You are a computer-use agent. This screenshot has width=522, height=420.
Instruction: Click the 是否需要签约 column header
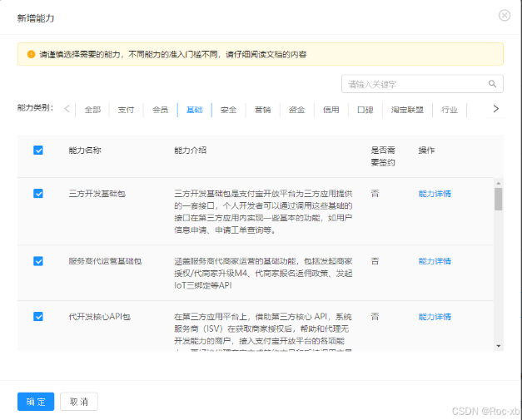pos(383,156)
